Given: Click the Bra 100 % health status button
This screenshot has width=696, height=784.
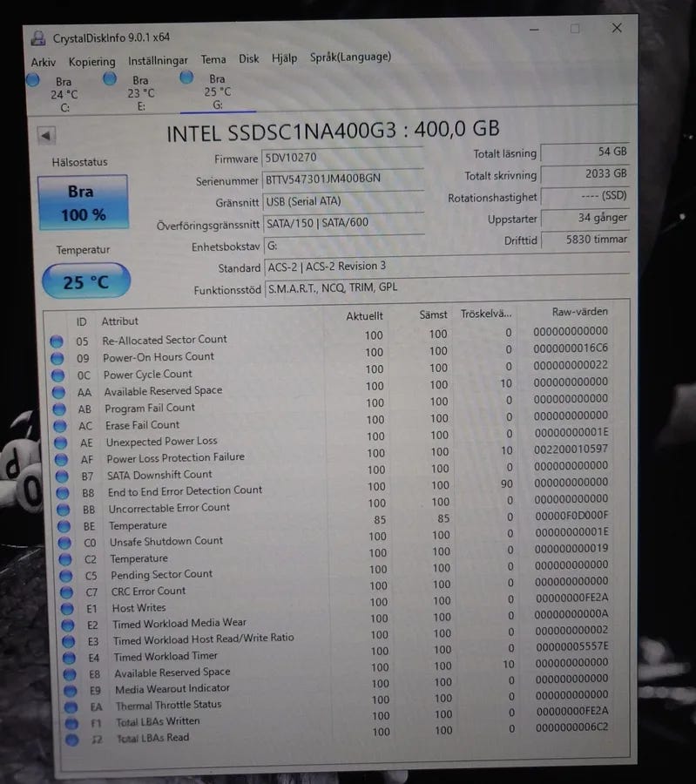Looking at the screenshot, I should click(x=83, y=203).
